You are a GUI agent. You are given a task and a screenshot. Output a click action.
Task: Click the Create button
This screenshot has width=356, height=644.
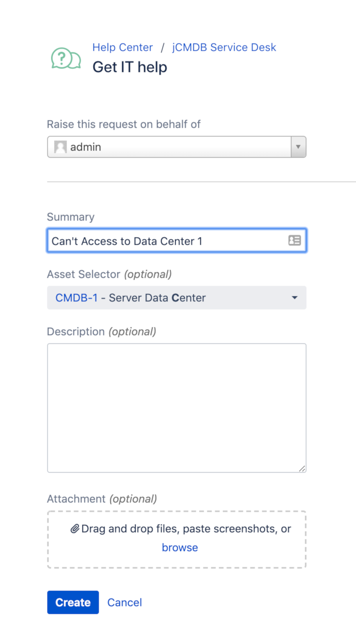coord(73,602)
